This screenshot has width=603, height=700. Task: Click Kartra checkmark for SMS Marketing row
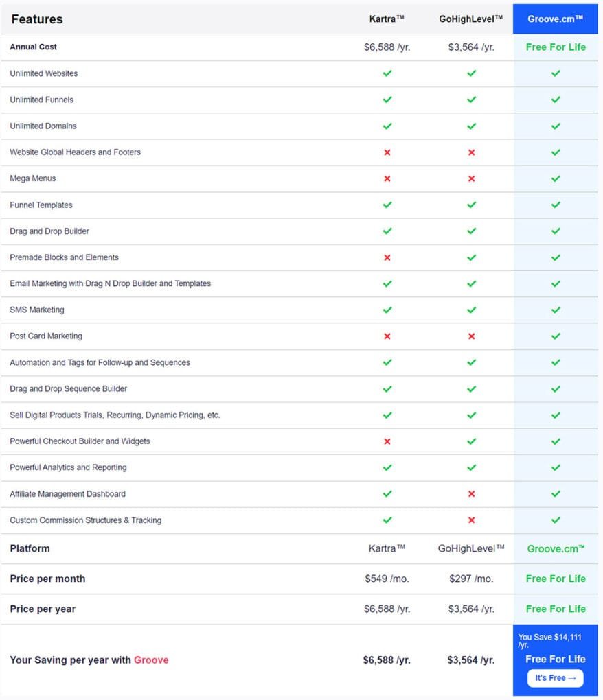[387, 310]
